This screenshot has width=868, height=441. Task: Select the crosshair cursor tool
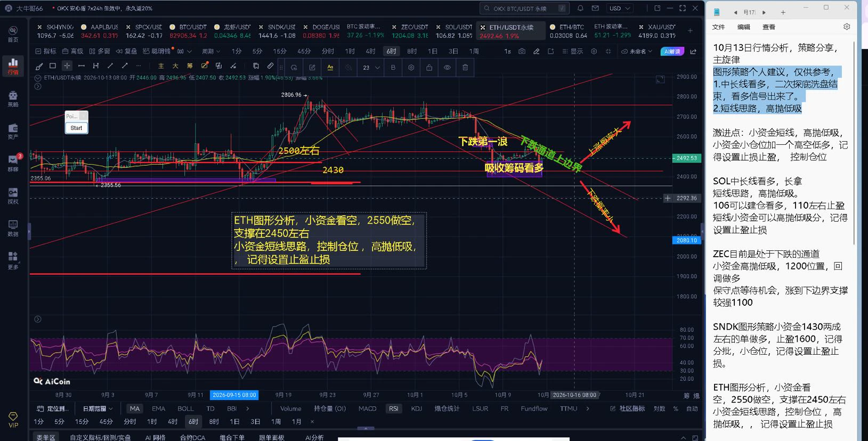tap(67, 66)
